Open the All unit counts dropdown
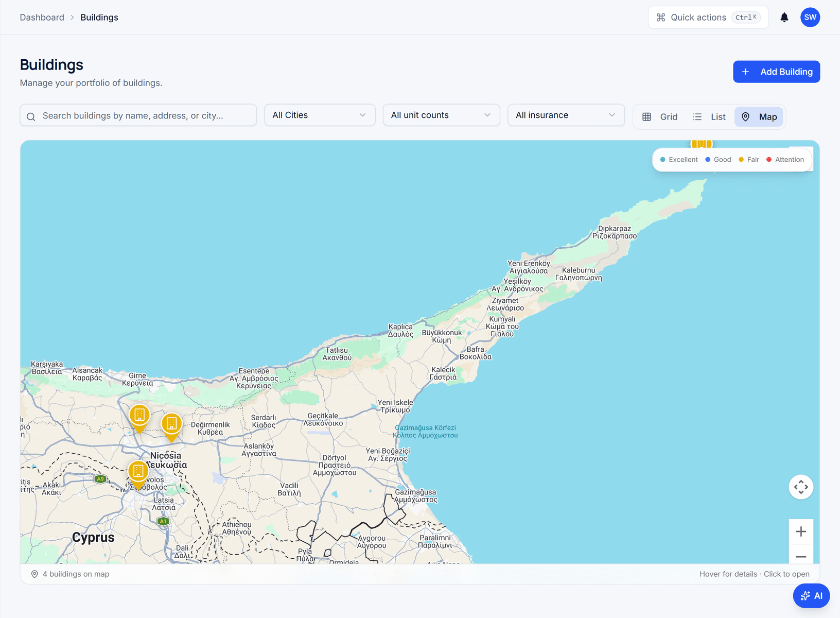The width and height of the screenshot is (840, 618). (x=441, y=115)
